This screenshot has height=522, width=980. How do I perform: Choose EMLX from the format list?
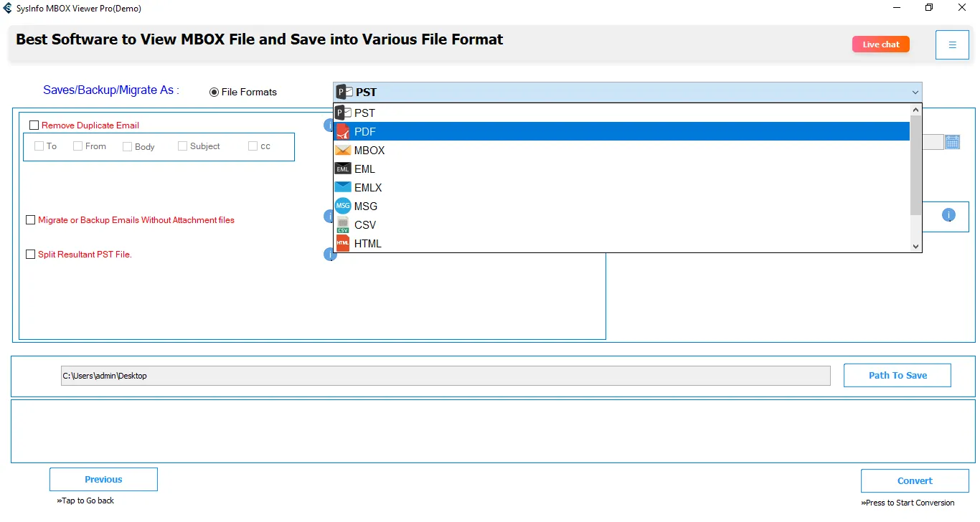coord(621,187)
